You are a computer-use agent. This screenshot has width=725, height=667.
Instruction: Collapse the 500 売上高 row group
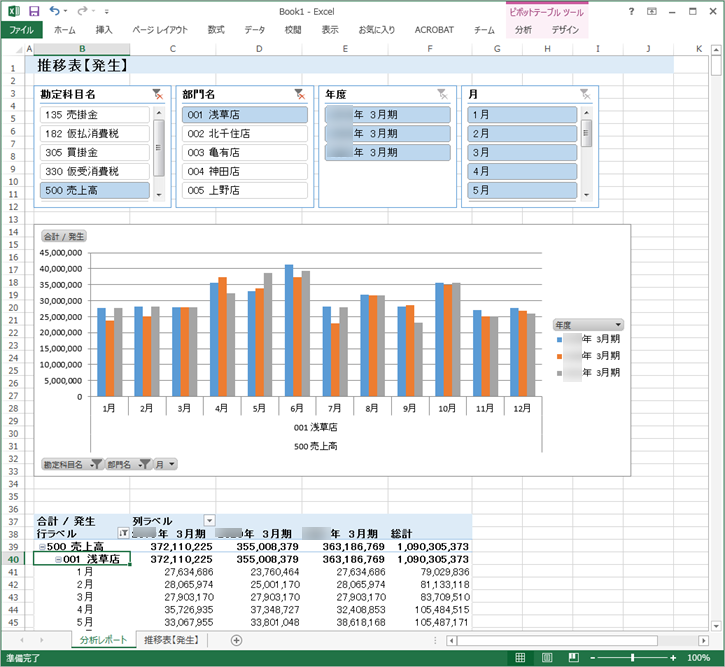coord(42,546)
